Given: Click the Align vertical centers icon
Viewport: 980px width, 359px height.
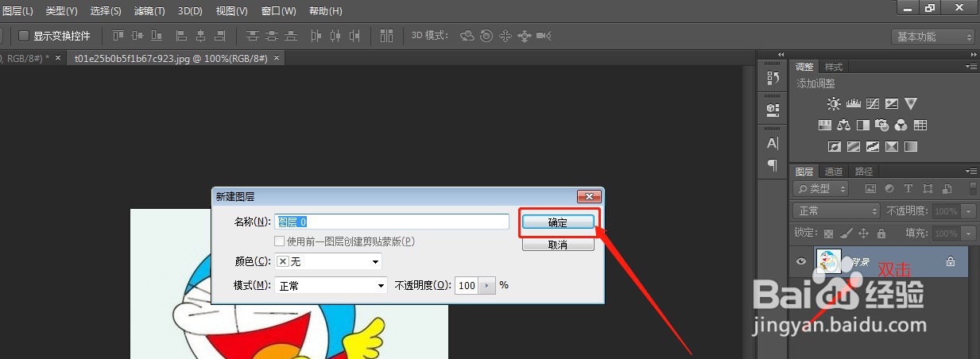Looking at the screenshot, I should pos(138,36).
